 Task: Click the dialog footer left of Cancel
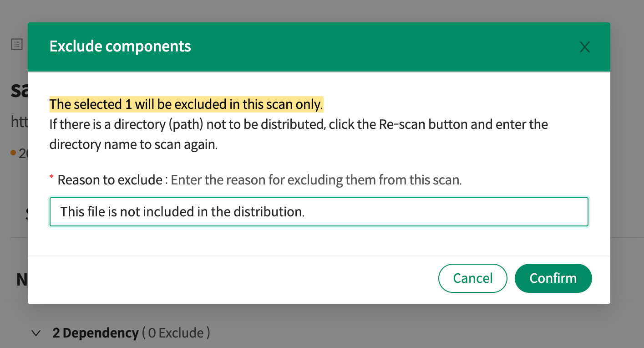coord(228,278)
